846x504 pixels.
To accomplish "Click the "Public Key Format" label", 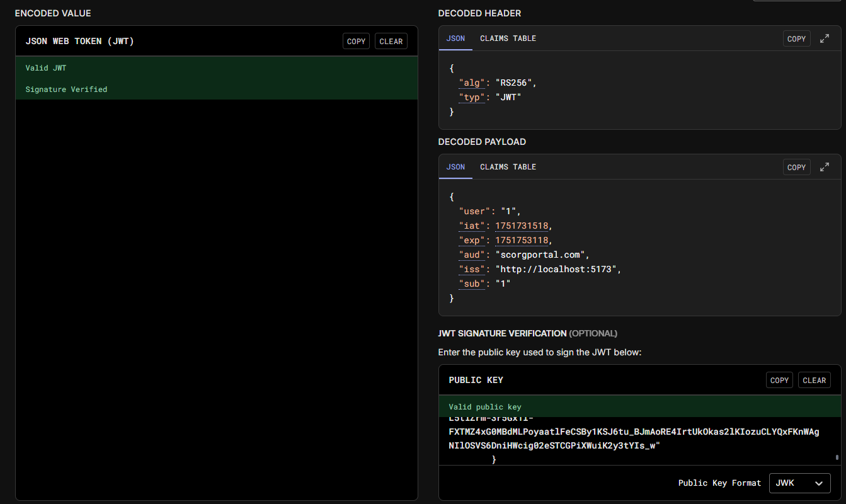I will point(719,483).
